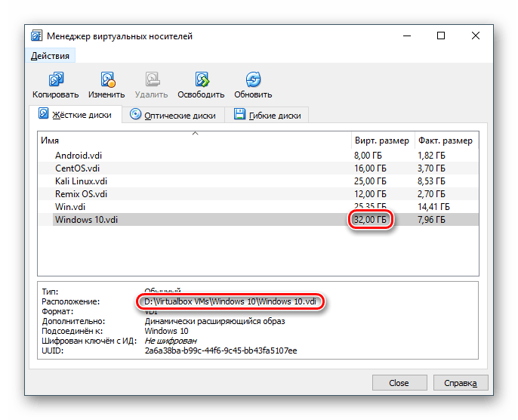Select the Remix OS.vdi row
This screenshot has height=420, width=518.
[258, 194]
